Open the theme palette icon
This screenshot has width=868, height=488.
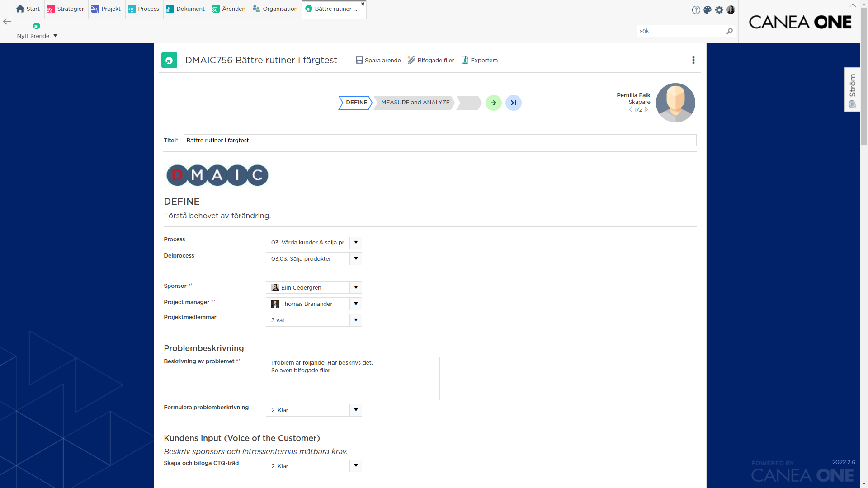point(708,10)
